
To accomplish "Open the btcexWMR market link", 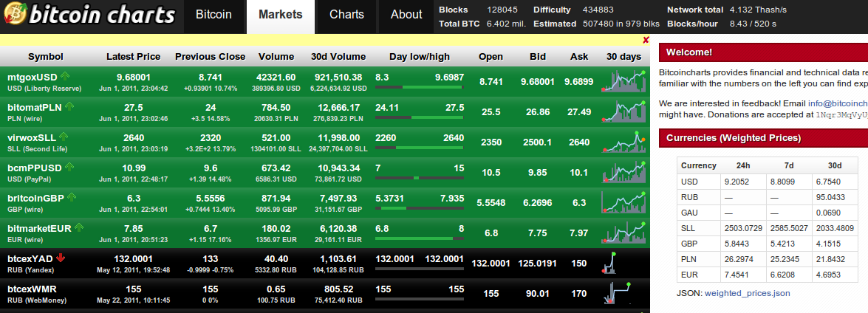I will (32, 289).
